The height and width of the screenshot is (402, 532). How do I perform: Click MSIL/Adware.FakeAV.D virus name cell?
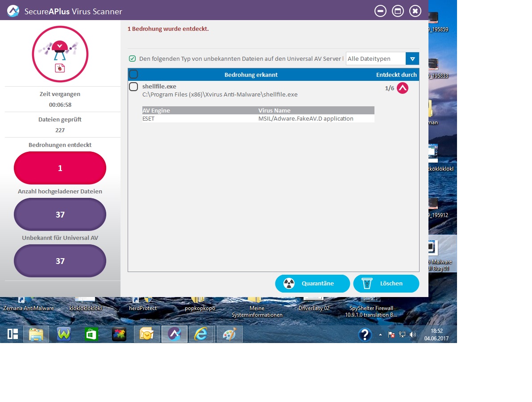306,118
